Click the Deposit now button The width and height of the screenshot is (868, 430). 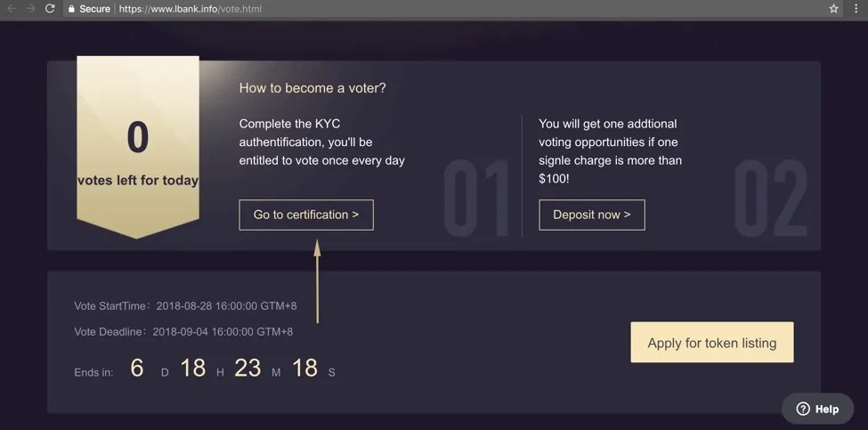(592, 215)
